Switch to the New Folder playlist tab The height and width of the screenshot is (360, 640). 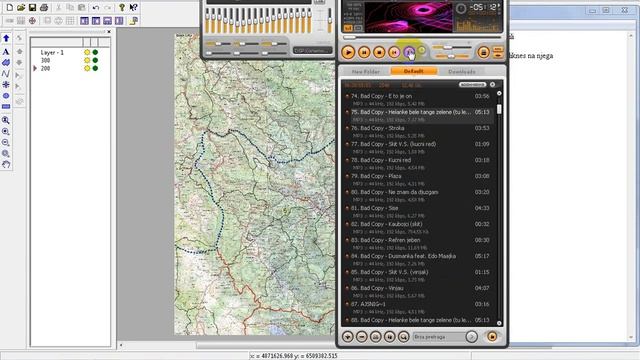365,71
